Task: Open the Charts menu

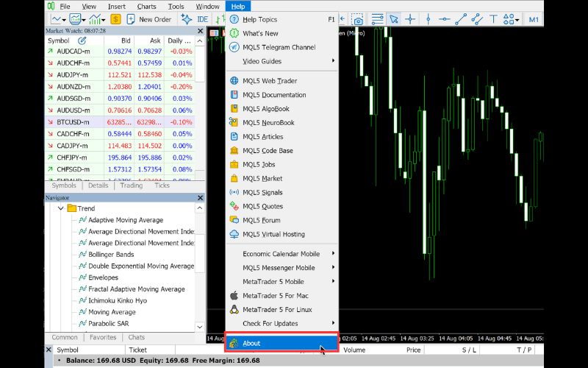Action: click(146, 7)
